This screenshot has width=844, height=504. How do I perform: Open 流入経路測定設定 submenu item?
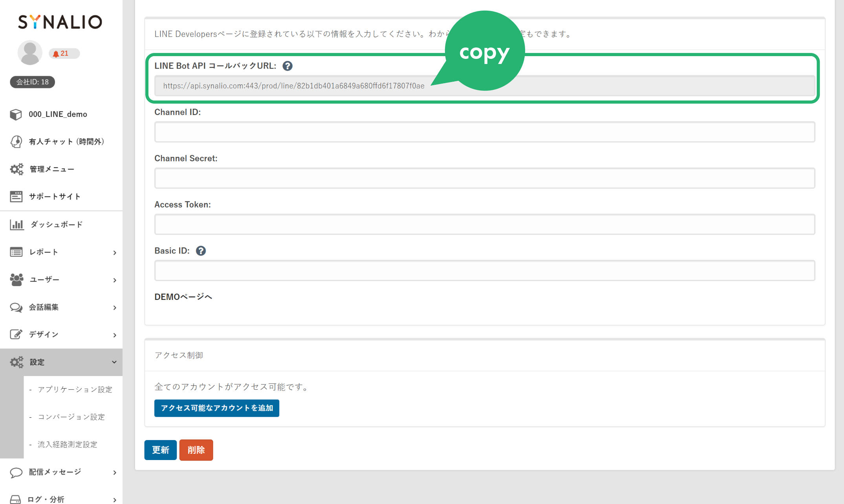coord(67,444)
